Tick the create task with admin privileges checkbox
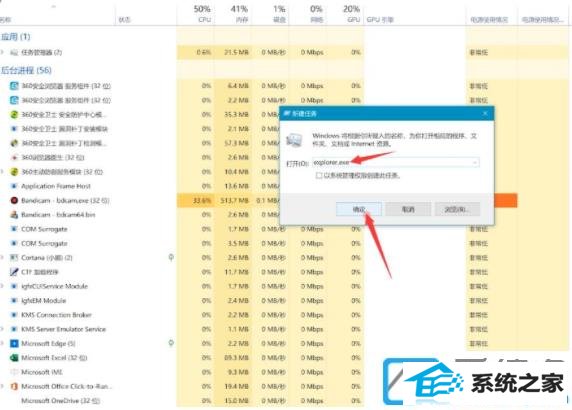The image size is (572, 410). pyautogui.click(x=318, y=176)
